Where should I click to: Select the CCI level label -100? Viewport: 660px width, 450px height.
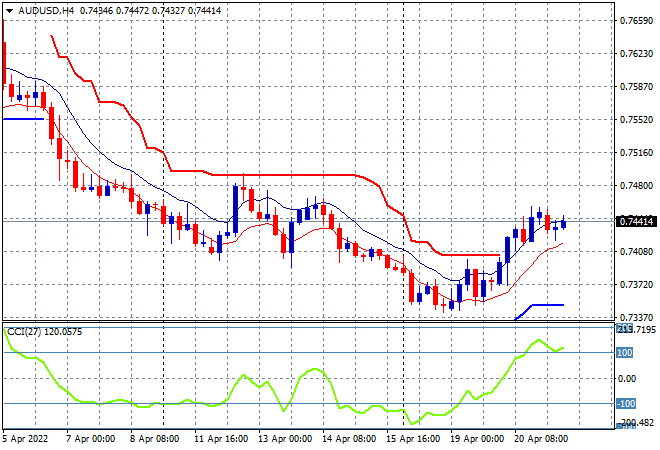click(626, 404)
